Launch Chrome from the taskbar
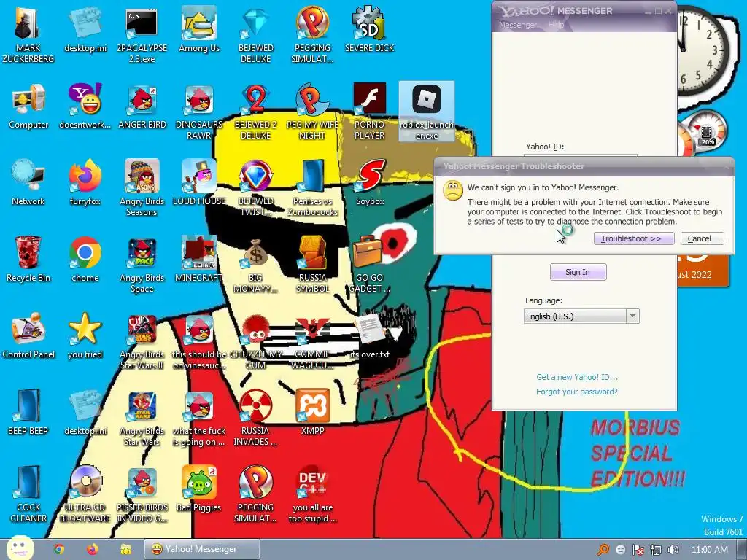The image size is (747, 560). 58,550
